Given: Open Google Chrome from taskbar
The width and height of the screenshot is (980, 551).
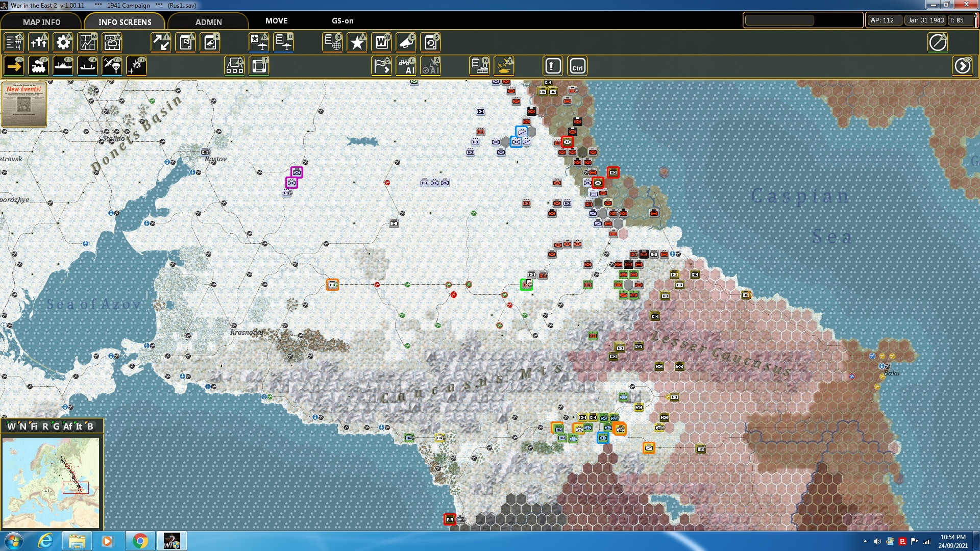Looking at the screenshot, I should coord(140,541).
